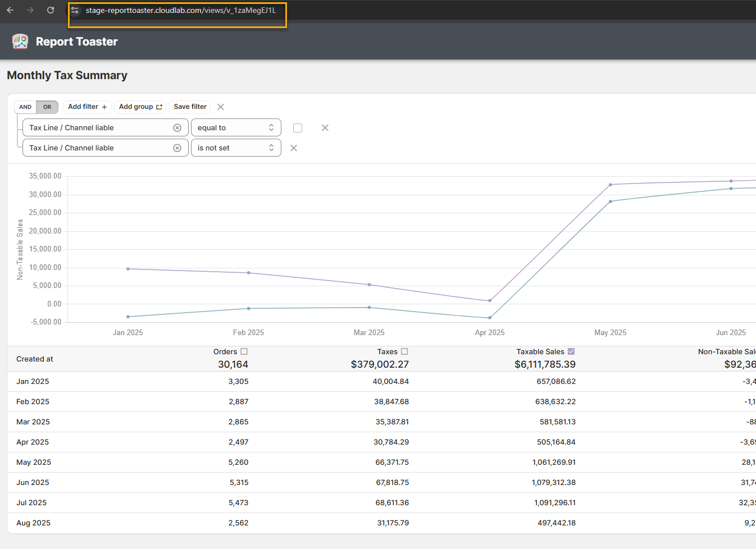Open site information icon in address bar

(x=75, y=10)
